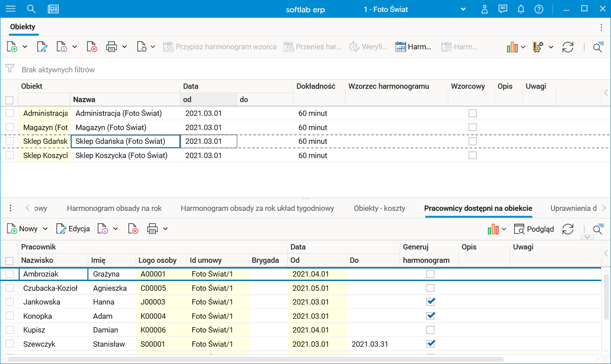
Task: Click the edit object pencil icon in top toolbar
Action: click(42, 47)
